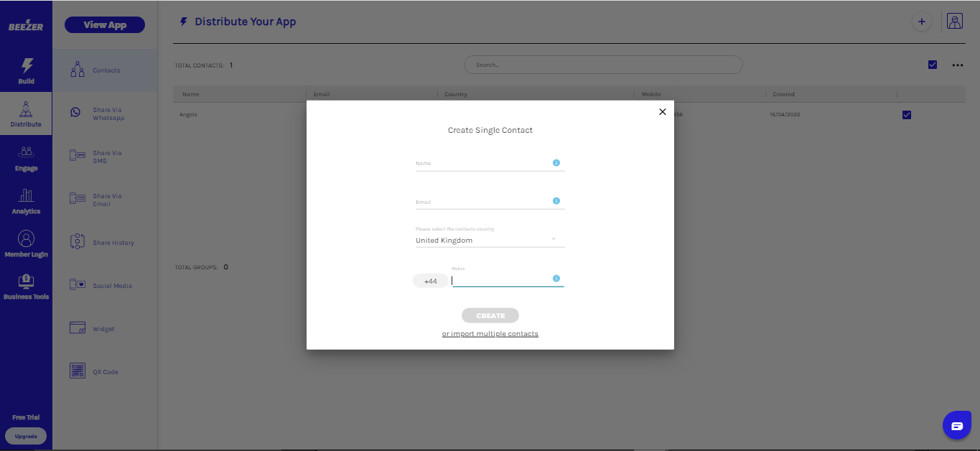Expand the United Kingdom country dropdown
980x451 pixels.
[x=554, y=239]
